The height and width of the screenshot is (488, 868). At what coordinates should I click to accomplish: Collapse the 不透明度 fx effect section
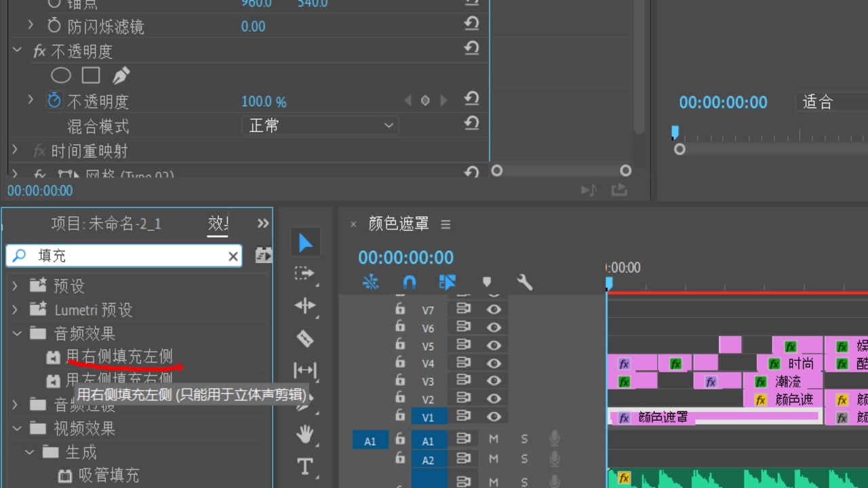[x=17, y=50]
